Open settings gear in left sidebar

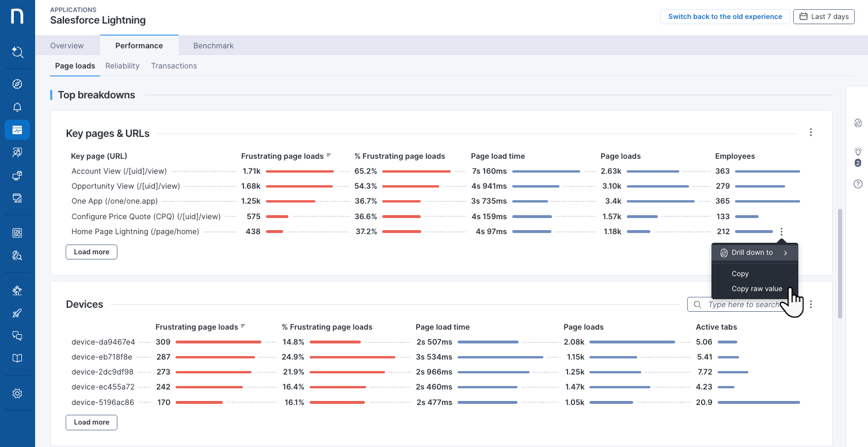pyautogui.click(x=17, y=393)
